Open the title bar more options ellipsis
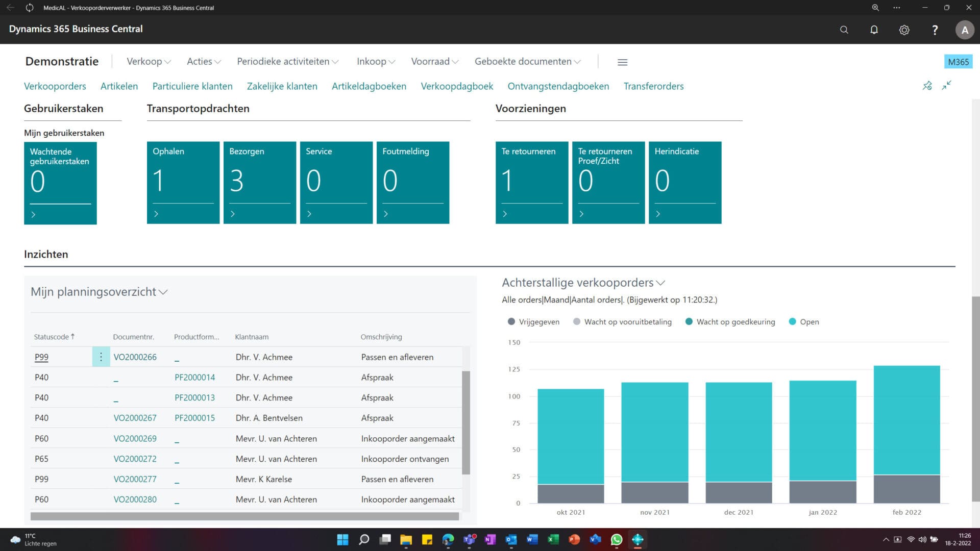Screen dimensions: 980x551 [x=896, y=8]
